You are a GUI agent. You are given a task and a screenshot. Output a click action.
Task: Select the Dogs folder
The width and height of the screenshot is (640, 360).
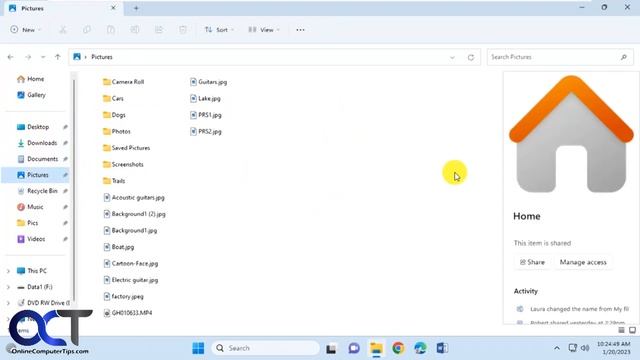114,115
